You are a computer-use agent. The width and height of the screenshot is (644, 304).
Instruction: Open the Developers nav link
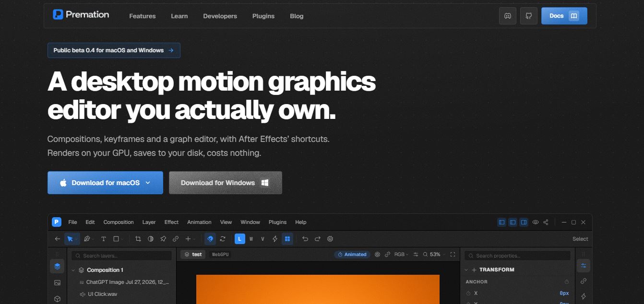pyautogui.click(x=220, y=16)
